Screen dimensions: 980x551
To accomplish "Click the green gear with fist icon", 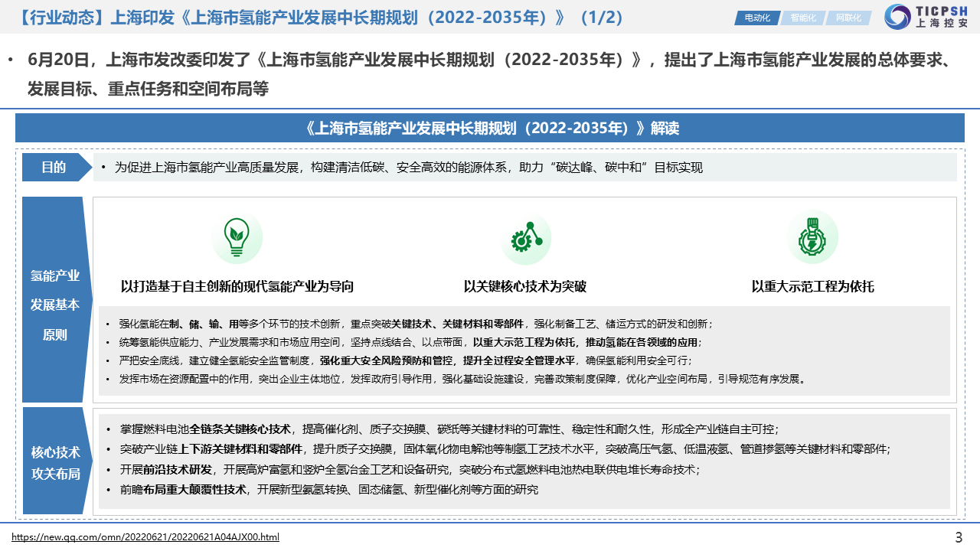I will (812, 237).
